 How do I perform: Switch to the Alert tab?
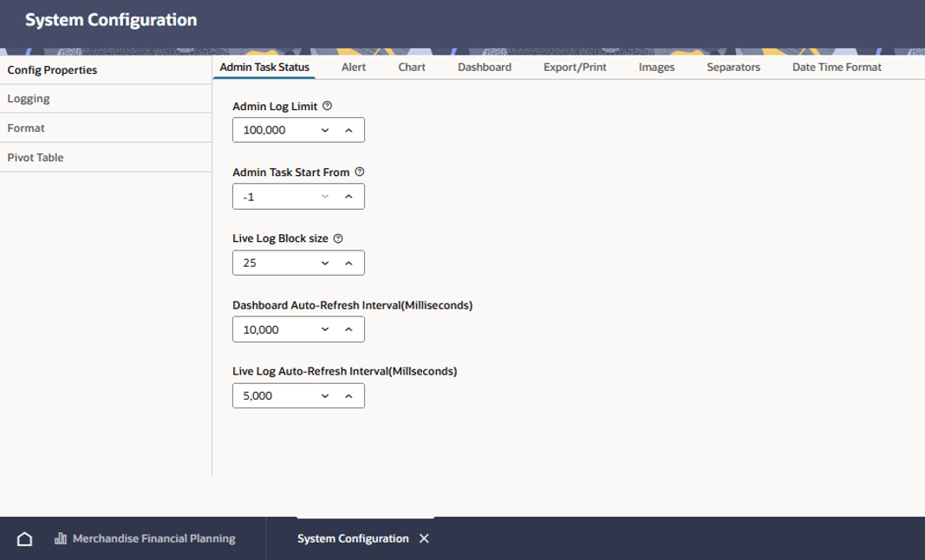pyautogui.click(x=354, y=68)
